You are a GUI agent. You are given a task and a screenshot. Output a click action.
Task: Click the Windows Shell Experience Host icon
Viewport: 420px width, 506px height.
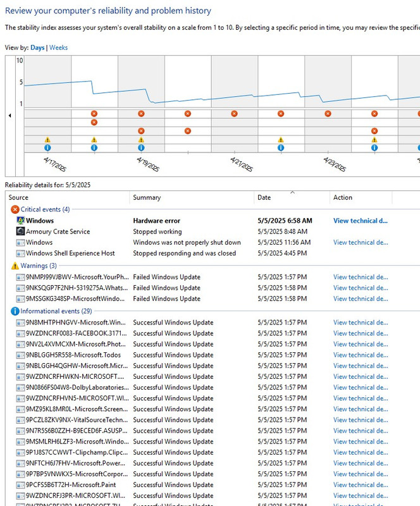click(x=20, y=253)
